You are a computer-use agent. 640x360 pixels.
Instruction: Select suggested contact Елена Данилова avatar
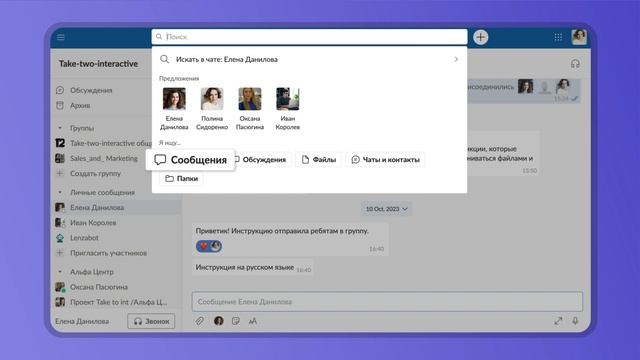174,99
